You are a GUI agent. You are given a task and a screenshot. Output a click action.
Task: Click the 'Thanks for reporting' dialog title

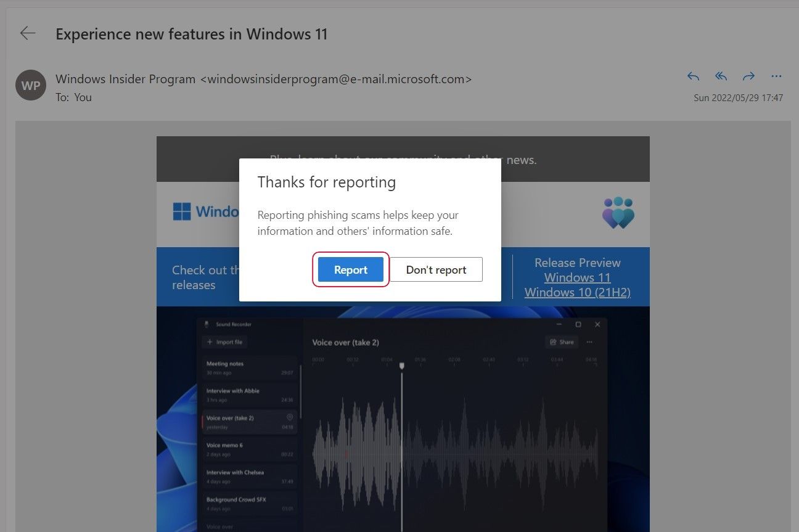point(327,182)
